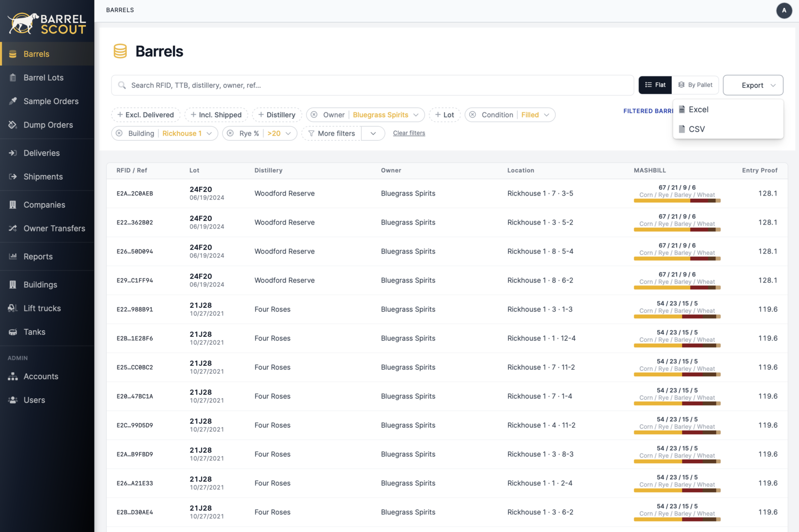Choose CSV from export menu

[728, 129]
